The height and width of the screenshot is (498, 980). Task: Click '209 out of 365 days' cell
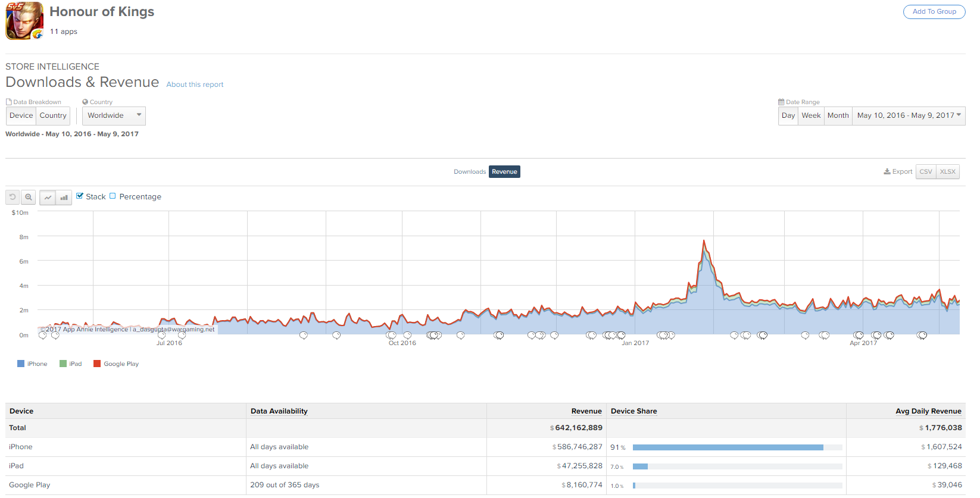[285, 485]
